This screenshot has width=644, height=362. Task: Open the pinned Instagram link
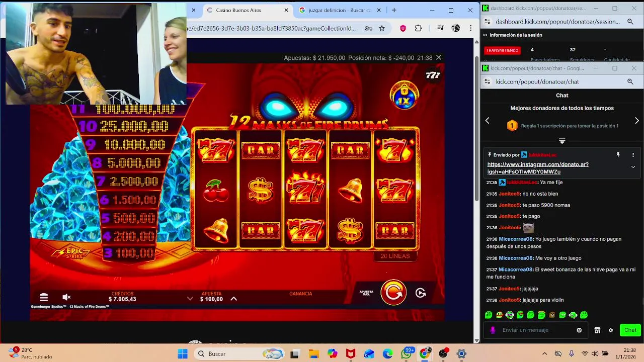pyautogui.click(x=538, y=168)
